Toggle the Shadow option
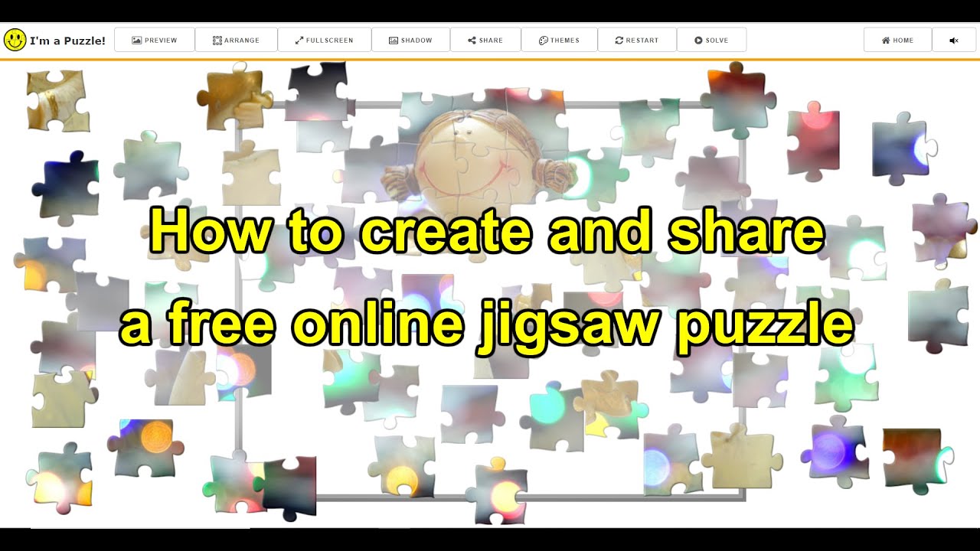Image resolution: width=980 pixels, height=551 pixels. point(410,40)
